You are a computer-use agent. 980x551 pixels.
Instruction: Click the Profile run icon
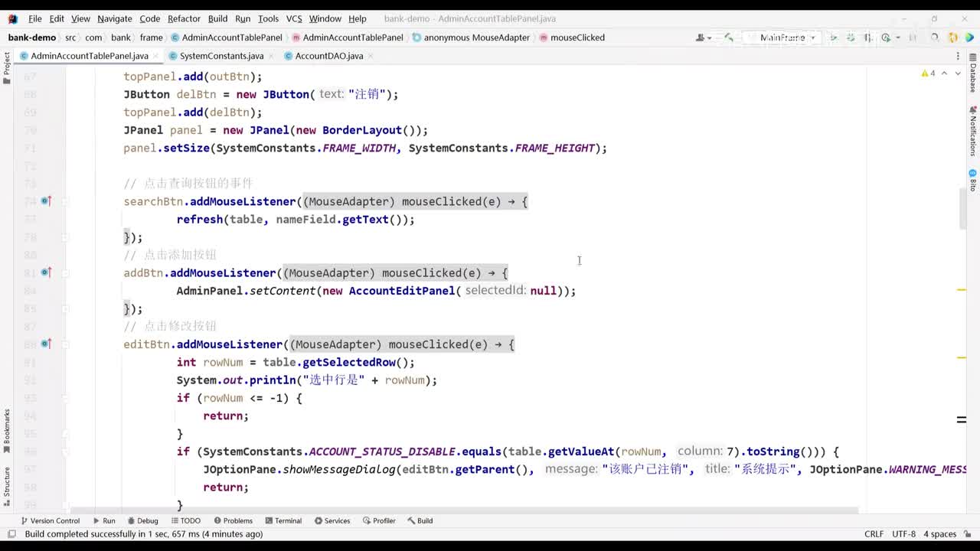click(x=885, y=37)
